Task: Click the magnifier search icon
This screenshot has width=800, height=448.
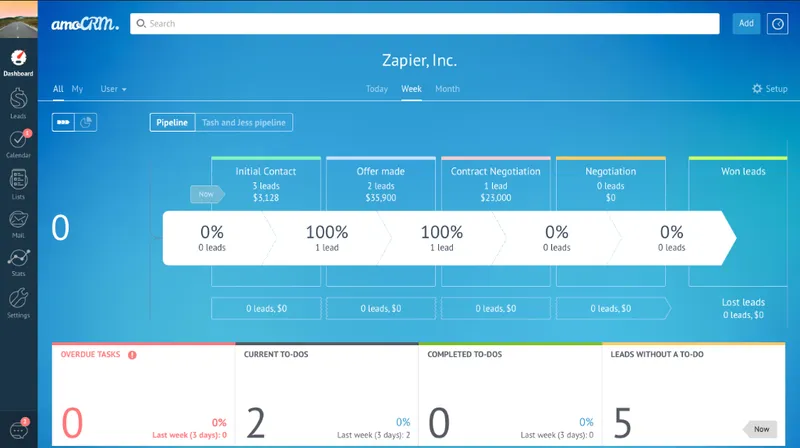Action: [141, 23]
